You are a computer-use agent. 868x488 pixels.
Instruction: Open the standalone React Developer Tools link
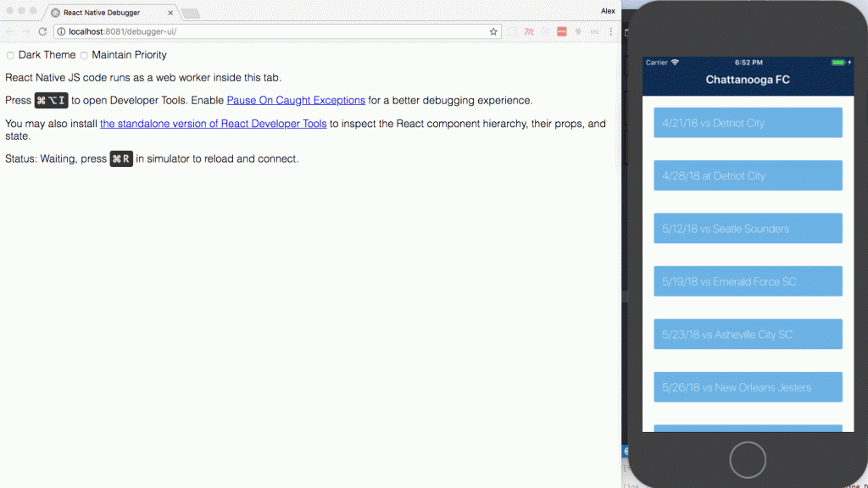point(213,124)
